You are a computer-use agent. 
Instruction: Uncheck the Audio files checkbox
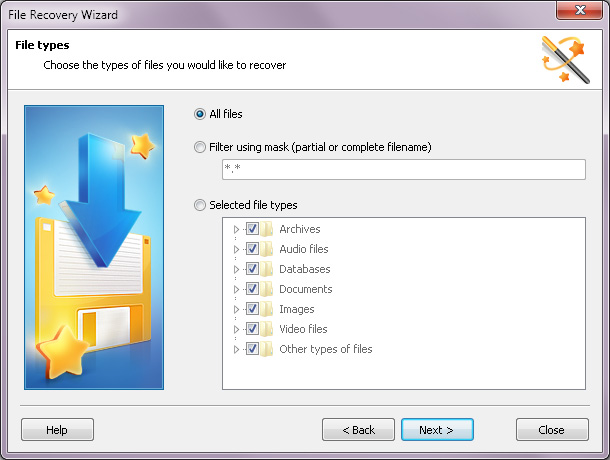pos(252,249)
